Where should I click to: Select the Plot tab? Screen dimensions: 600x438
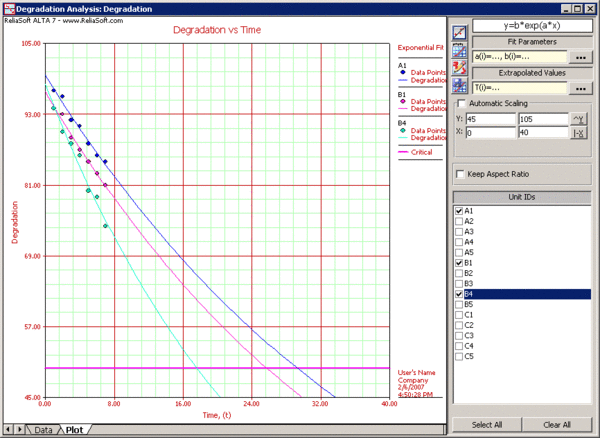[x=75, y=430]
